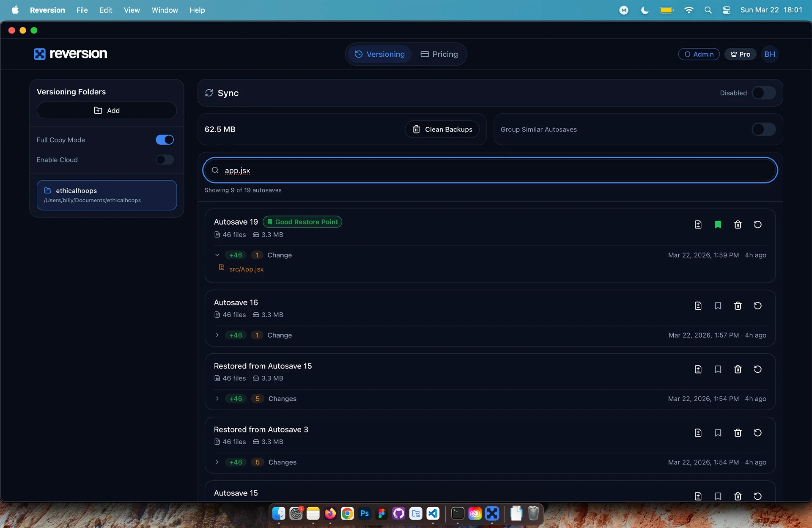Viewport: 812px width, 528px height.
Task: Expand the Autosave 16 change list
Action: pyautogui.click(x=217, y=335)
